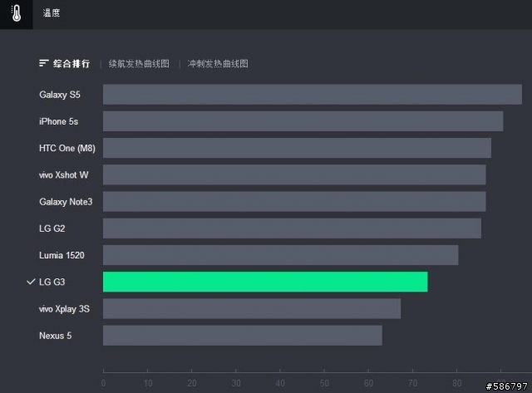The width and height of the screenshot is (532, 393).
Task: Click the axis value 80
Action: coord(456,383)
